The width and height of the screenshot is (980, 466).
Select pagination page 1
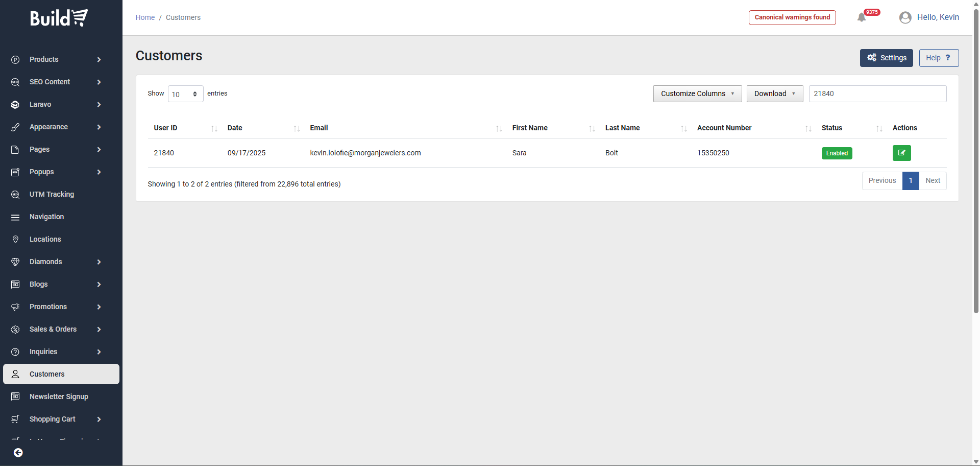[x=911, y=181]
